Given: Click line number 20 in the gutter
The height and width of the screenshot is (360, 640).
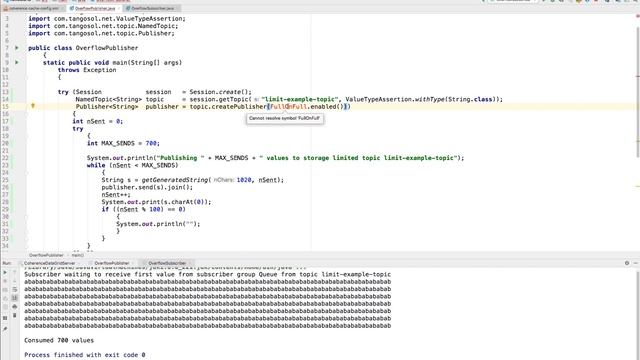Looking at the screenshot, I should (x=5, y=143).
